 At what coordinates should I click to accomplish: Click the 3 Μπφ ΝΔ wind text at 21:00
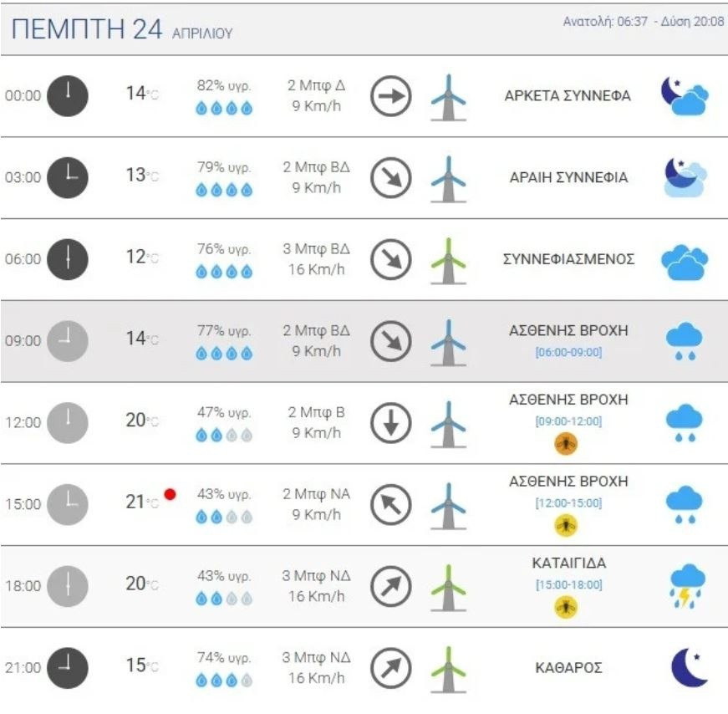click(x=318, y=658)
